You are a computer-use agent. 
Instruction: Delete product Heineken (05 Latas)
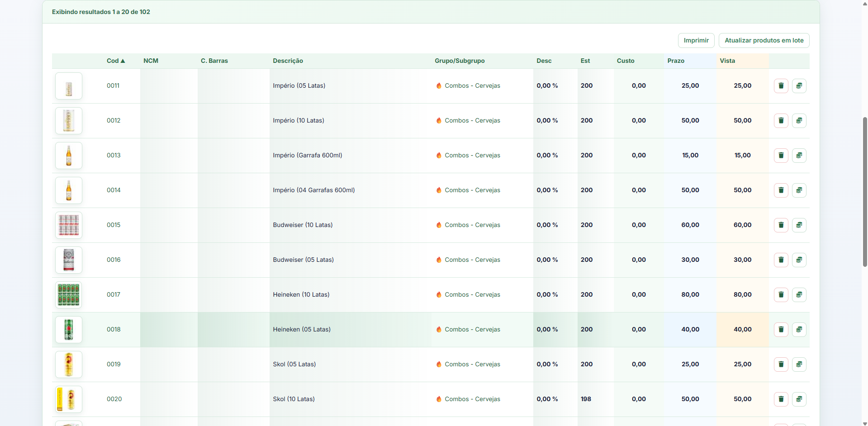(781, 330)
